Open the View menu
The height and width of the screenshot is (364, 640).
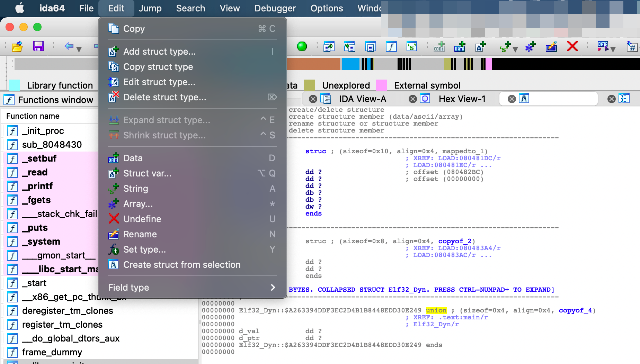(x=230, y=8)
